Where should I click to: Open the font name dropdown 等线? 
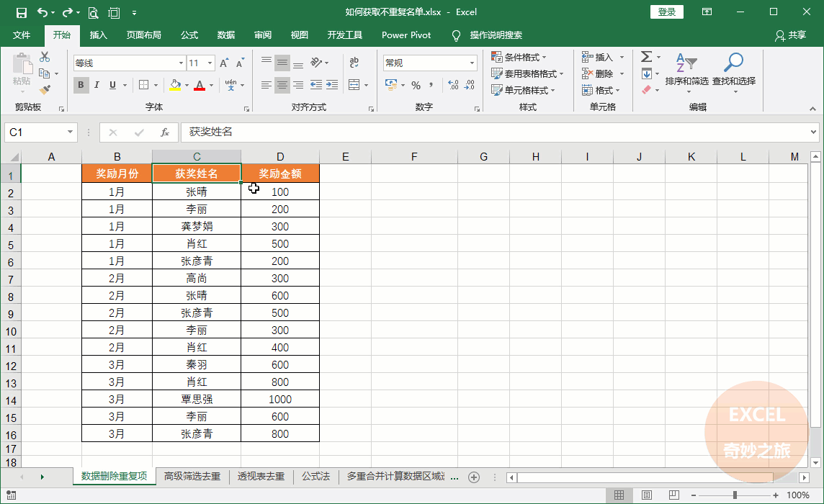point(181,63)
